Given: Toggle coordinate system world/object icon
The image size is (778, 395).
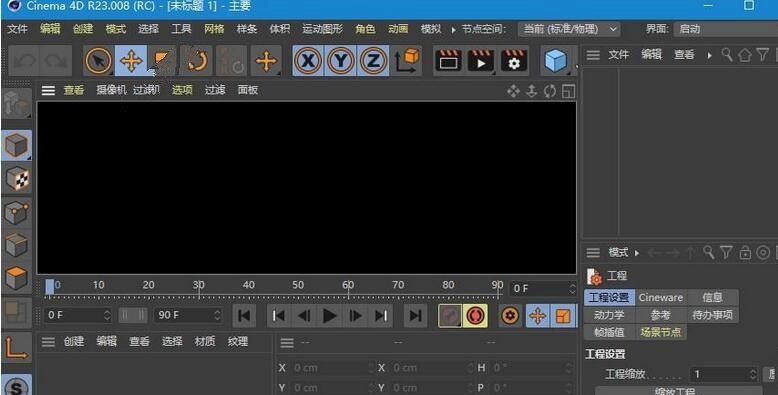Looking at the screenshot, I should click(407, 61).
